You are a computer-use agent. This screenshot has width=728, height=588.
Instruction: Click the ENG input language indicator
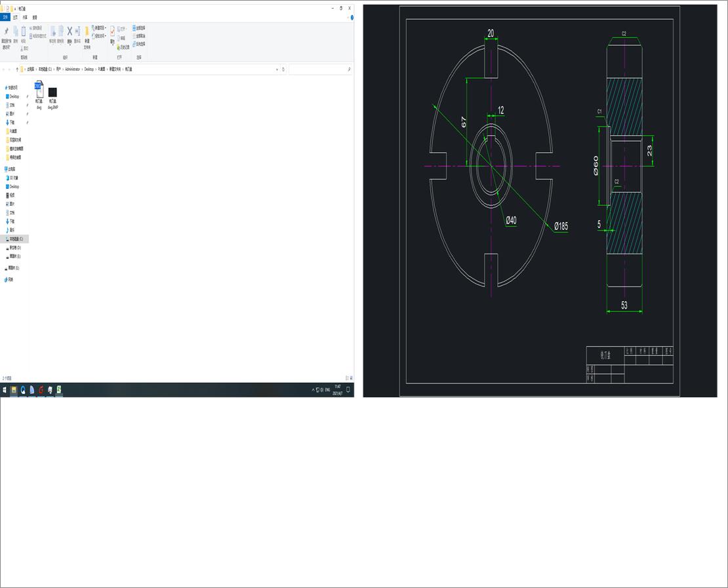coord(327,390)
